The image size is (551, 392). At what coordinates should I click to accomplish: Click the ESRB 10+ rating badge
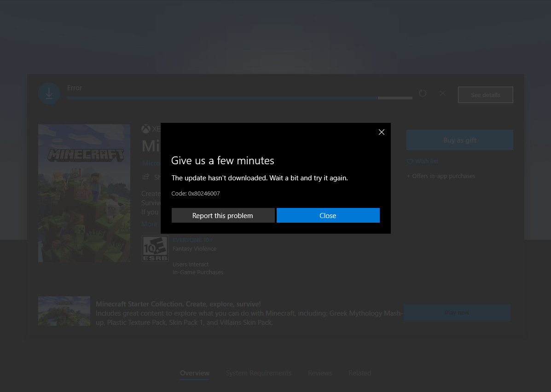[155, 248]
